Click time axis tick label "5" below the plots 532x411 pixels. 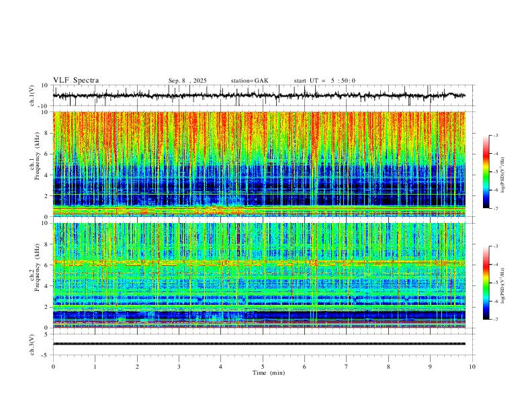[x=263, y=367]
